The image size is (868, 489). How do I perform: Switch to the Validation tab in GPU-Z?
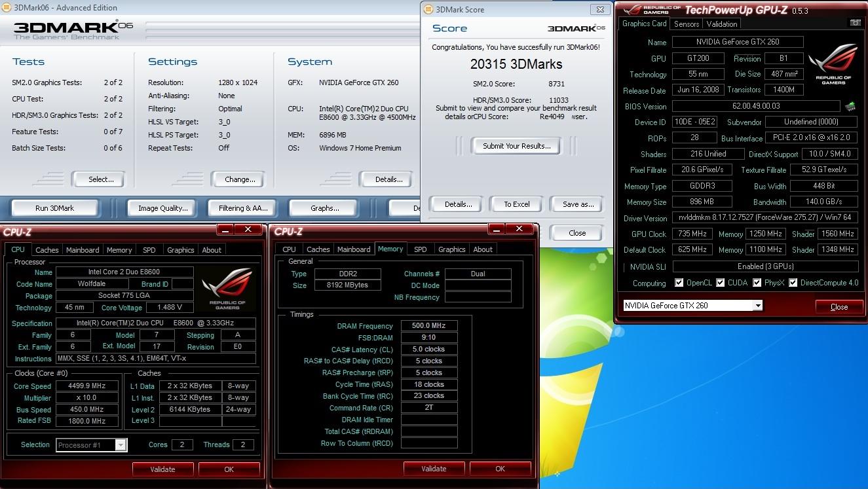pyautogui.click(x=722, y=24)
